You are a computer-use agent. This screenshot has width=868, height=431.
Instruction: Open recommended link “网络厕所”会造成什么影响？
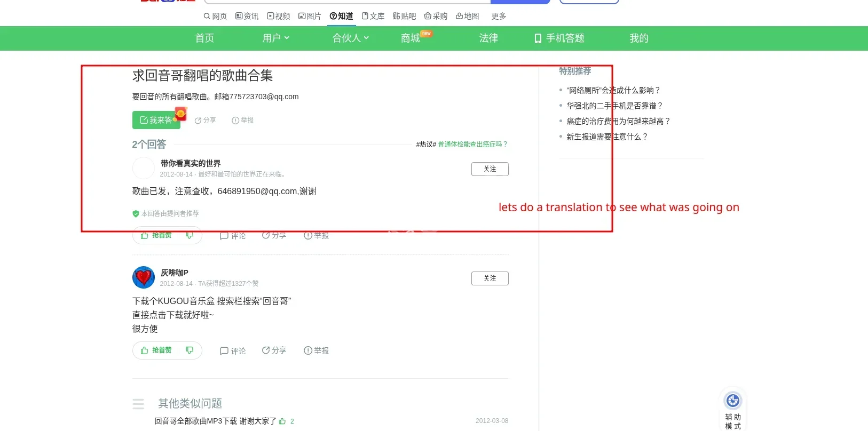click(613, 90)
